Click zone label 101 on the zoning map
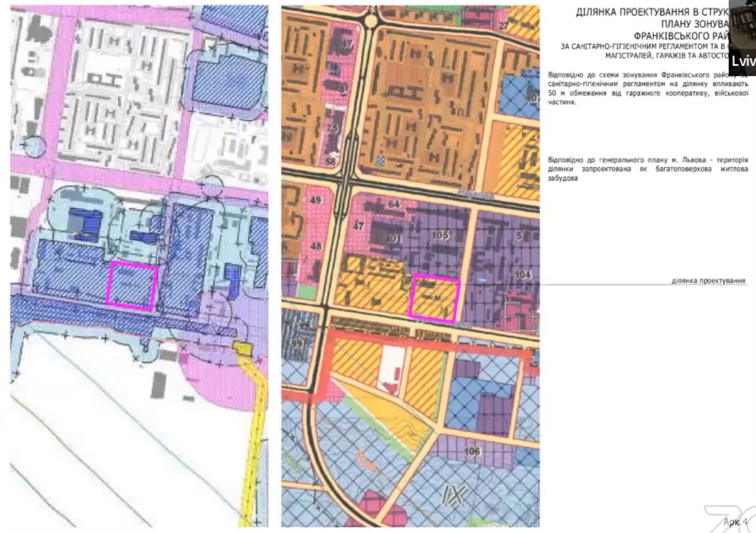 coord(393,238)
